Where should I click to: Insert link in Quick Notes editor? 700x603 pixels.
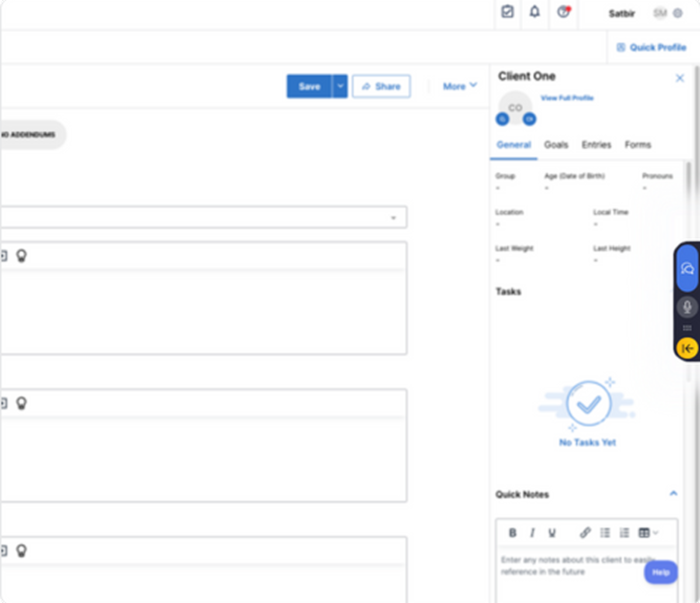[x=585, y=533]
